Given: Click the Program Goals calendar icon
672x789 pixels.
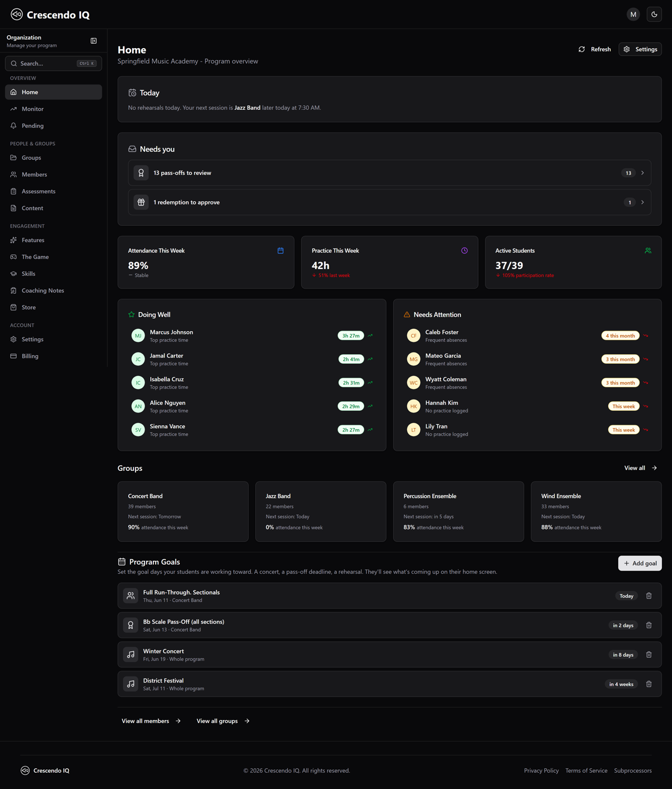Looking at the screenshot, I should coord(122,561).
